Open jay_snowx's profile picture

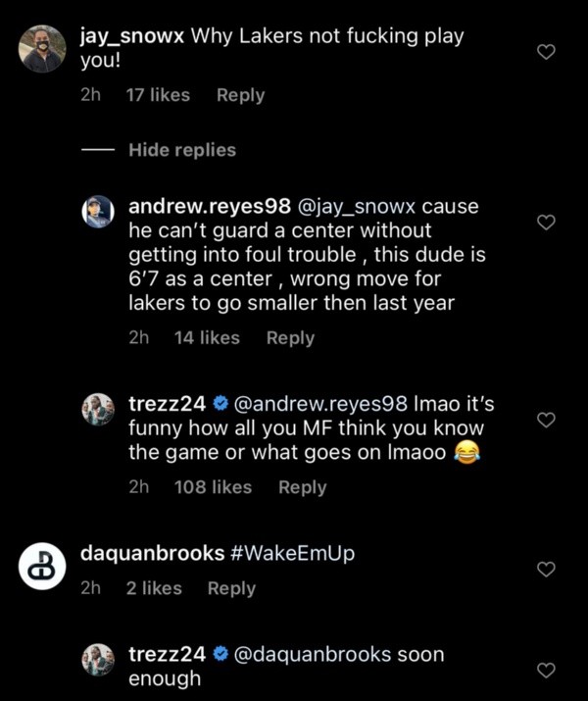(x=43, y=49)
